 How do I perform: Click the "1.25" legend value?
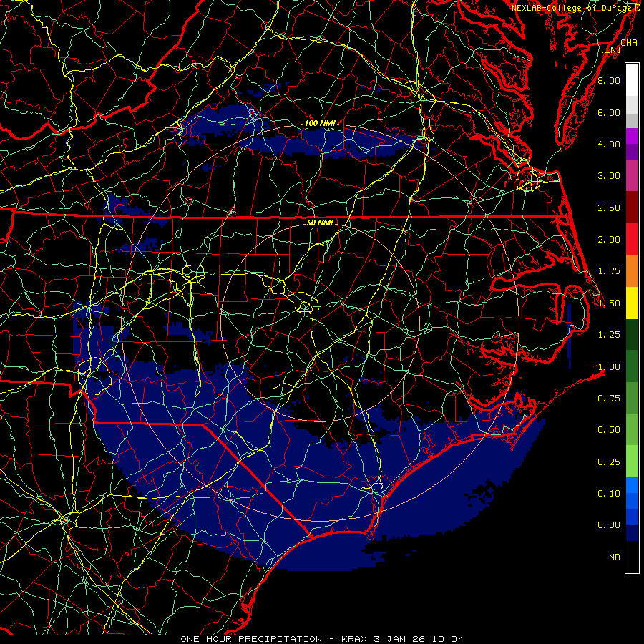pos(609,335)
